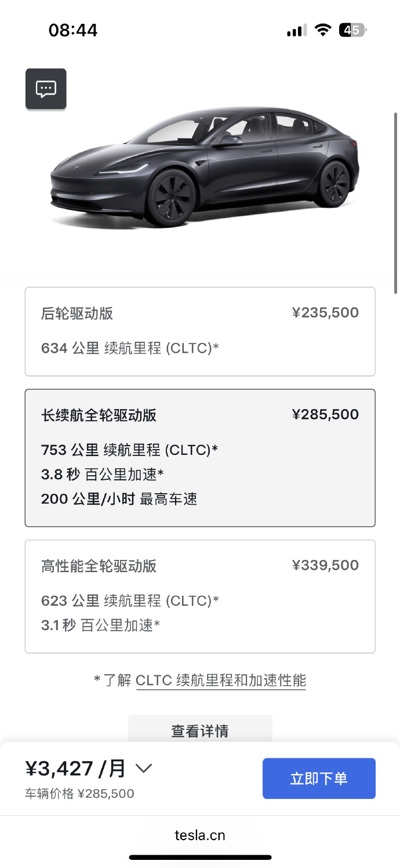Select the 长续航全轮驱动版 option

[200, 458]
